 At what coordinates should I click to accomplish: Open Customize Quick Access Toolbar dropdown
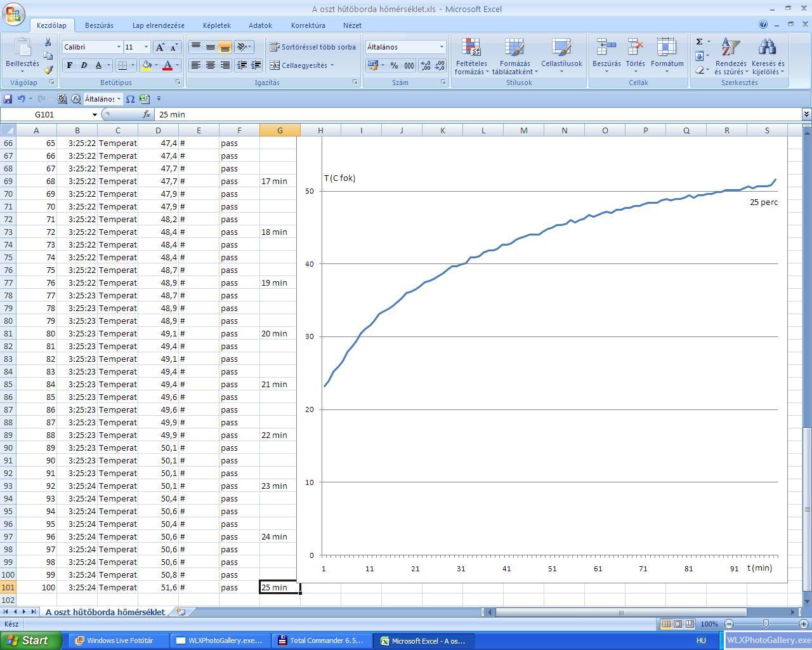pos(159,98)
